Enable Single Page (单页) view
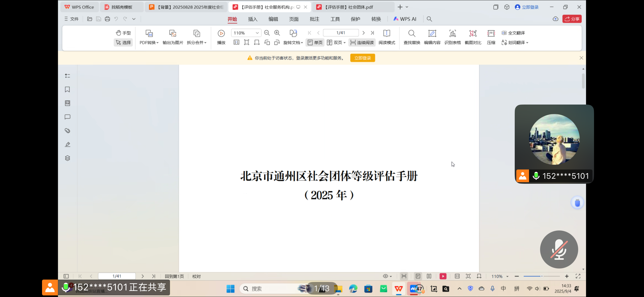This screenshot has width=644, height=297. point(315,43)
